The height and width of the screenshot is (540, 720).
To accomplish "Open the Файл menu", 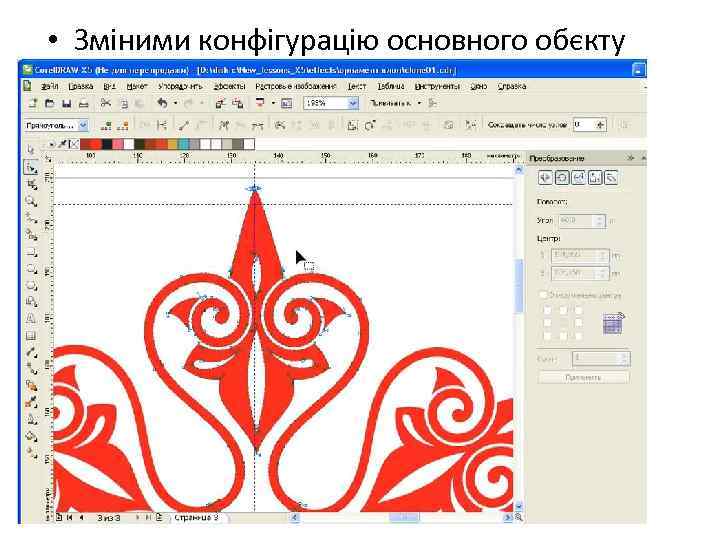I will [x=50, y=86].
